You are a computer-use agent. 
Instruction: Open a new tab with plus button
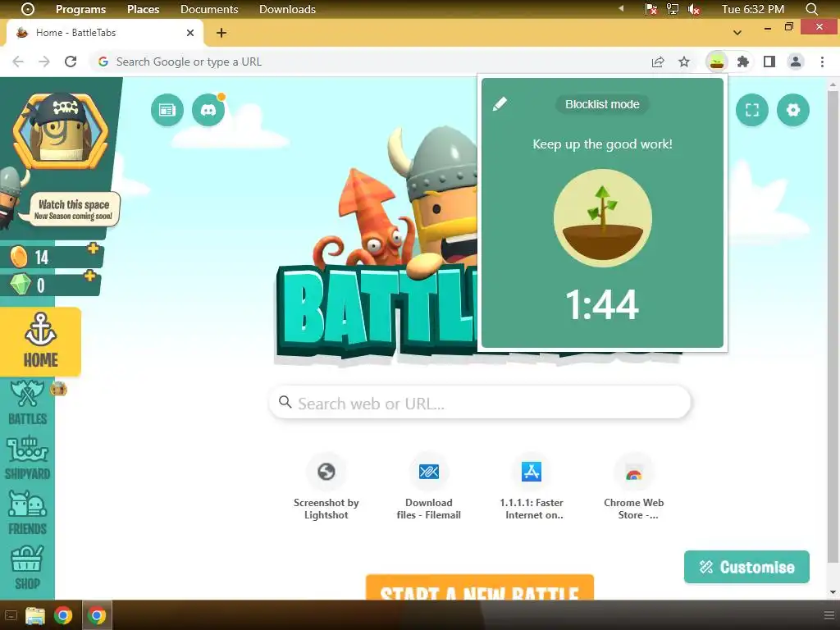click(x=221, y=33)
